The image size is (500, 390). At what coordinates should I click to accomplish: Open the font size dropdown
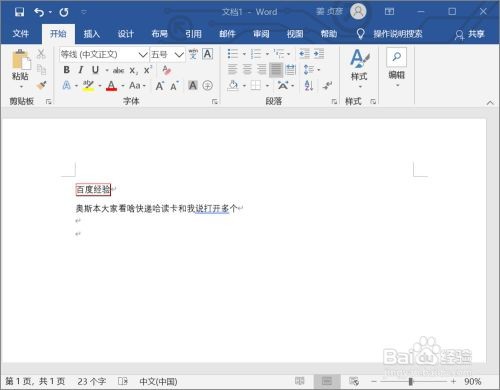pos(179,54)
